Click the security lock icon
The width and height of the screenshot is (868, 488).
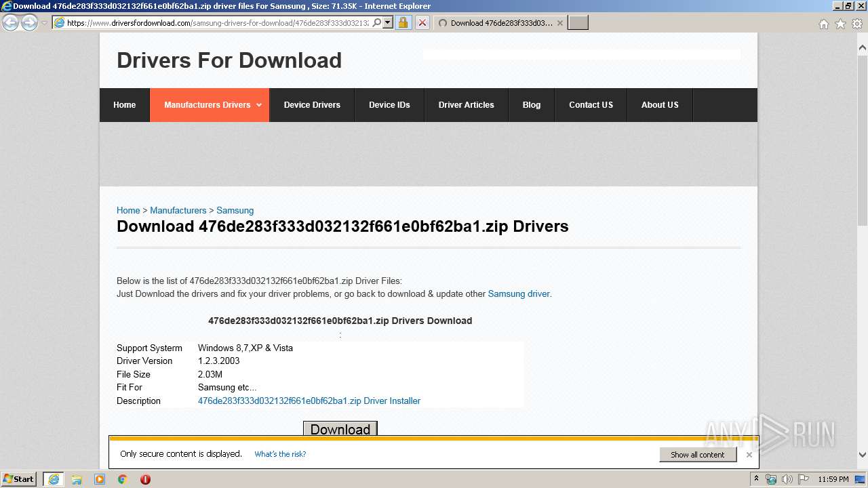pyautogui.click(x=403, y=22)
